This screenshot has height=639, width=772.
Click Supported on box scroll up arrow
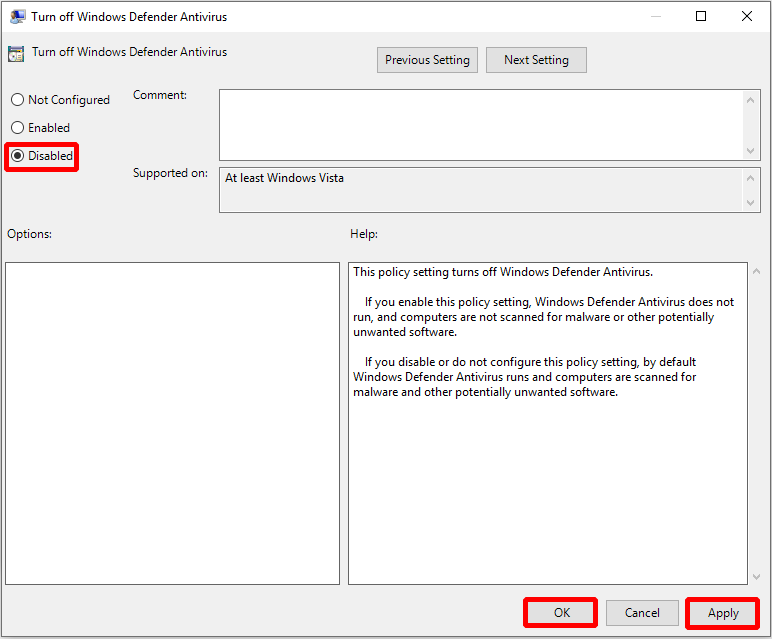click(750, 178)
